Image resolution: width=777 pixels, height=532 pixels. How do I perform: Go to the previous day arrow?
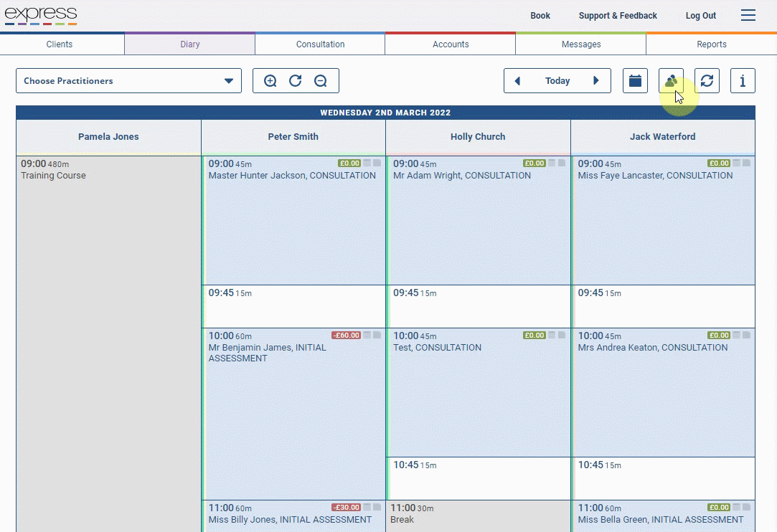point(517,81)
